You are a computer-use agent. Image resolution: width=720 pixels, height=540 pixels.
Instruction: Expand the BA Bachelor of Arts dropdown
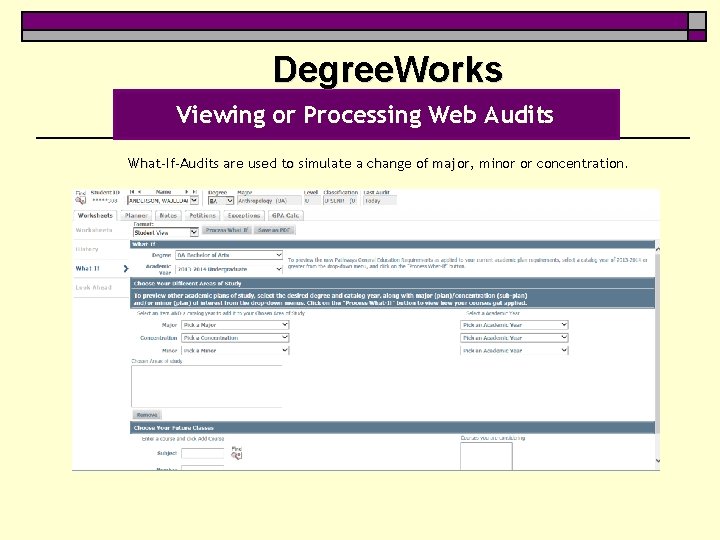(229, 255)
